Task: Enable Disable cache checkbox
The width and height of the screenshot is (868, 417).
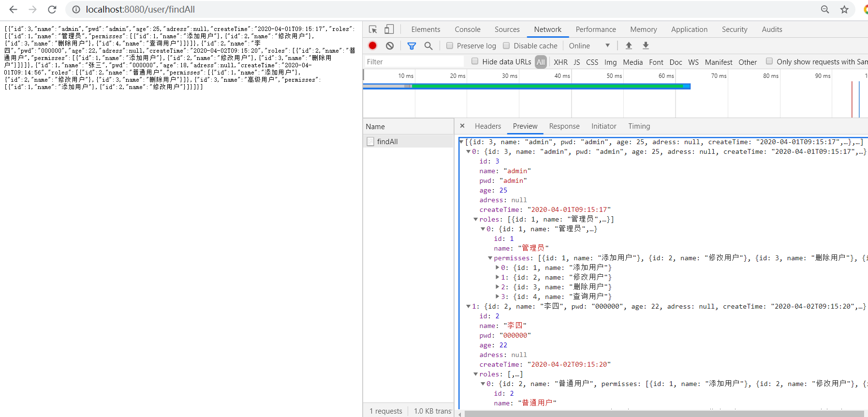Action: (506, 45)
